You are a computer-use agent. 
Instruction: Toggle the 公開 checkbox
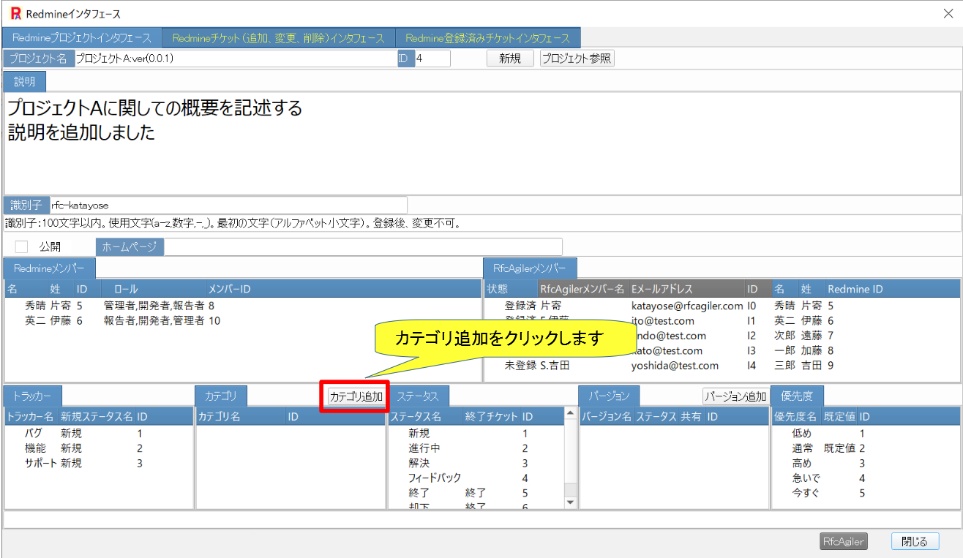pos(21,247)
